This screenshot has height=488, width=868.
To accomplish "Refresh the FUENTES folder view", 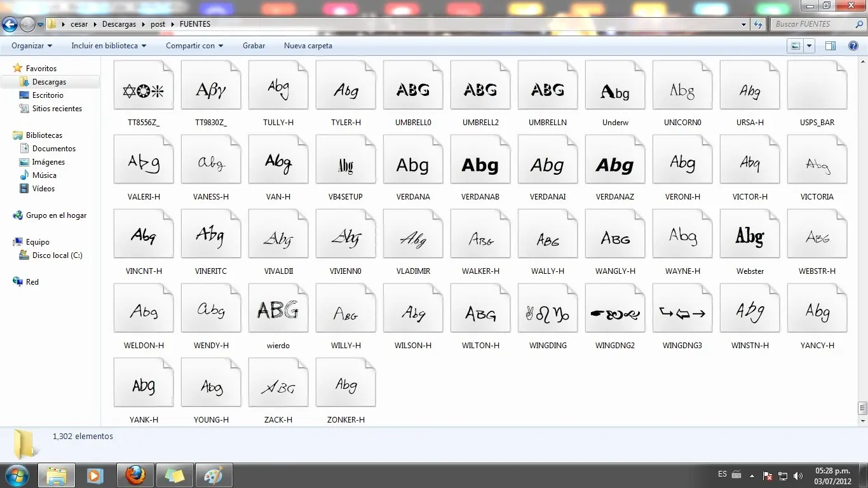I will tap(758, 24).
